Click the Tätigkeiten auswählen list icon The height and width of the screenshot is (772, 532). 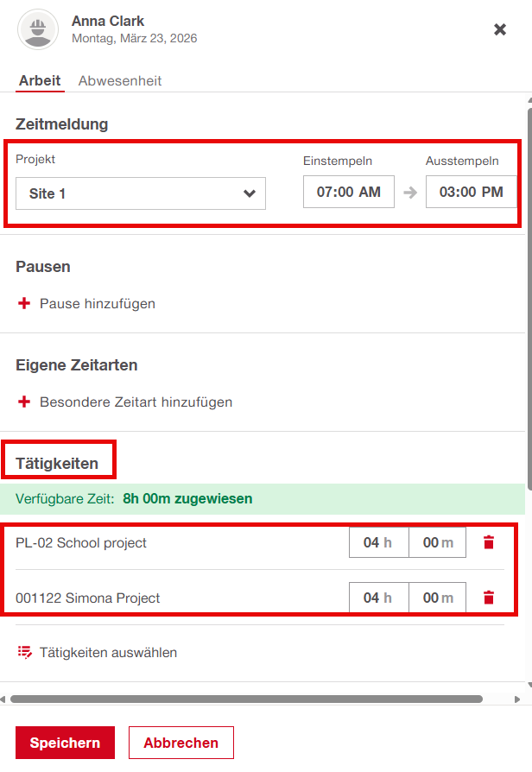point(24,652)
